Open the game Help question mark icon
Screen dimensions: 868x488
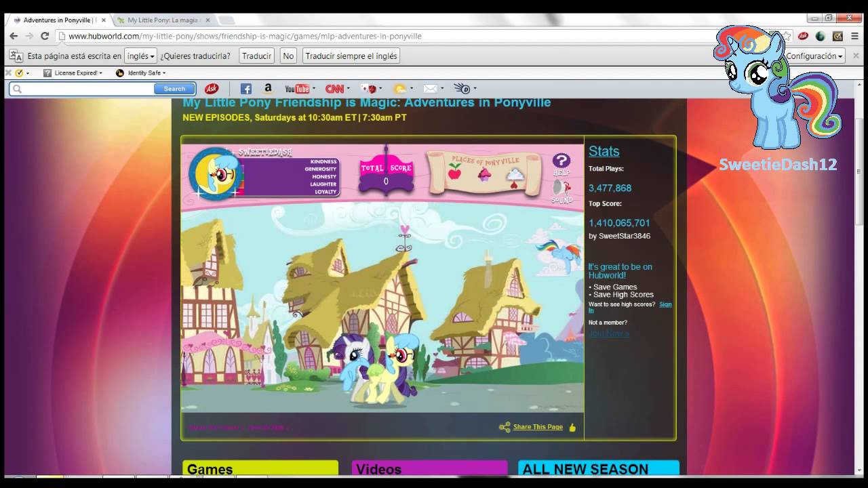pyautogui.click(x=561, y=161)
